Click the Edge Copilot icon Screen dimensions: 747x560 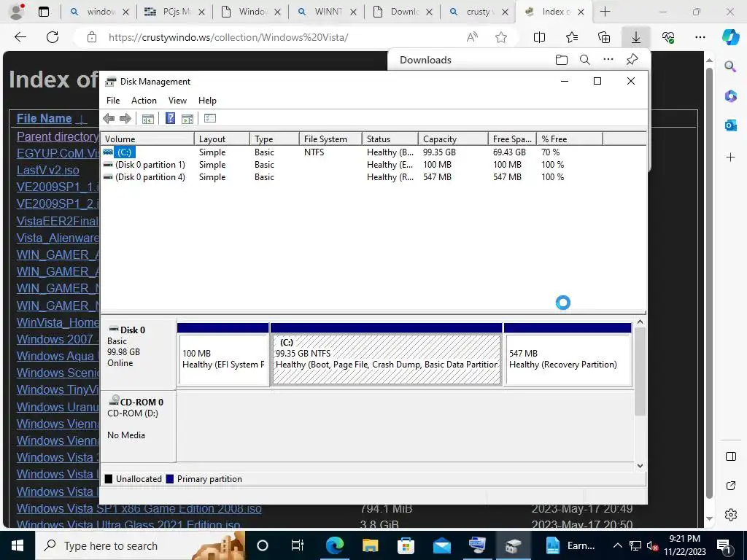[x=729, y=37]
